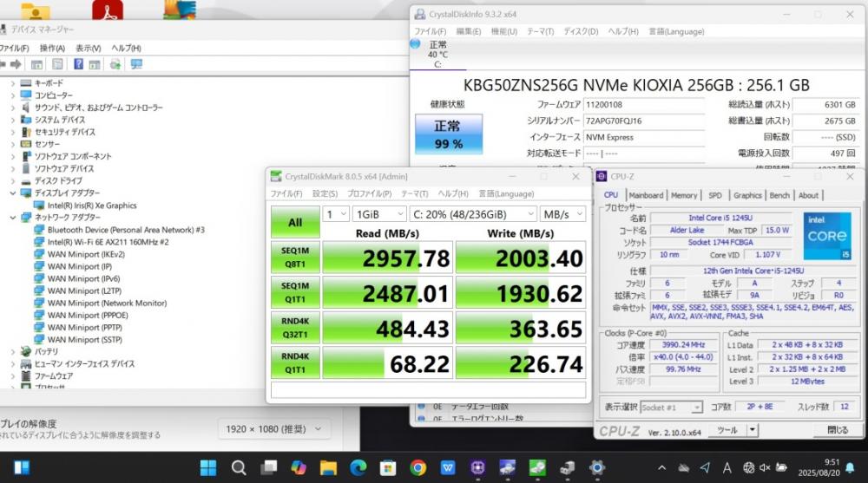This screenshot has width=868, height=483.
Task: Run the RND4K Q1T1 test
Action: [x=295, y=363]
